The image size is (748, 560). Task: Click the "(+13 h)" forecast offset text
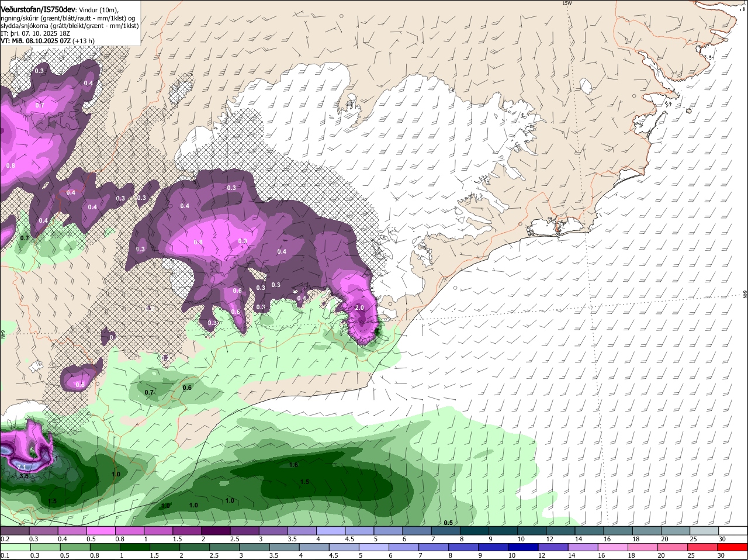[x=84, y=41]
